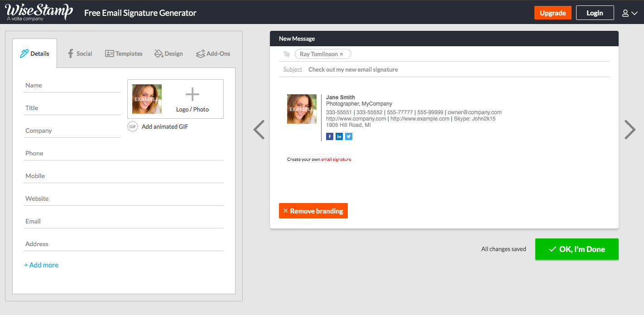The height and width of the screenshot is (315, 644).
Task: Click the Twitter icon in the signature preview
Action: coord(348,136)
